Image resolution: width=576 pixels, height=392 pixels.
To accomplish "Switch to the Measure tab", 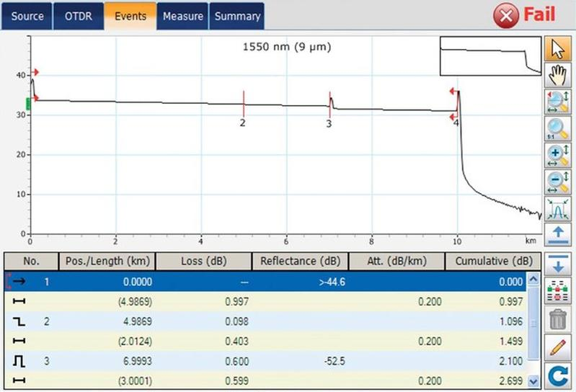I will [x=183, y=16].
